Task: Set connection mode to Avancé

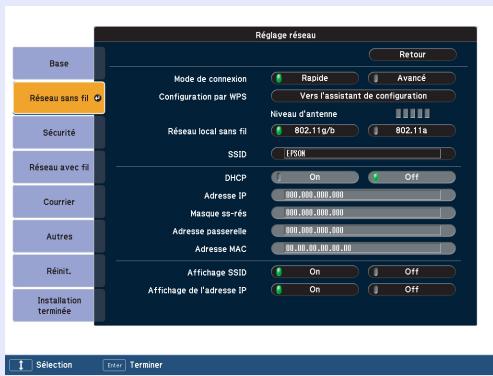Action: [412, 78]
